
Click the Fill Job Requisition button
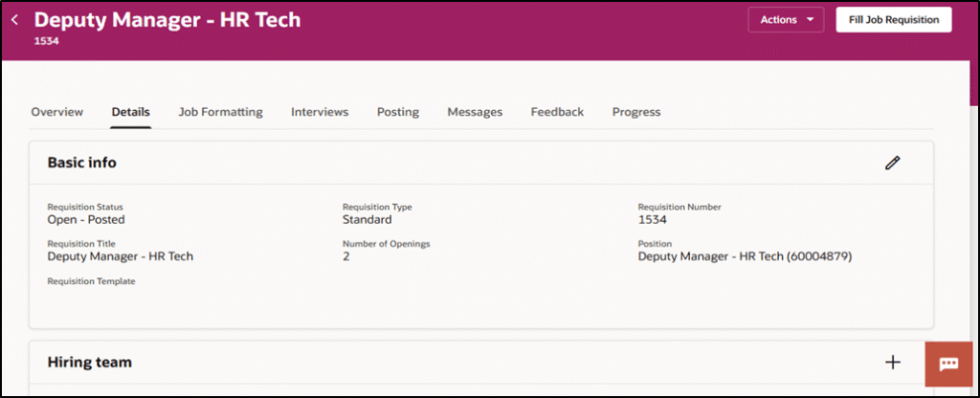(x=893, y=19)
